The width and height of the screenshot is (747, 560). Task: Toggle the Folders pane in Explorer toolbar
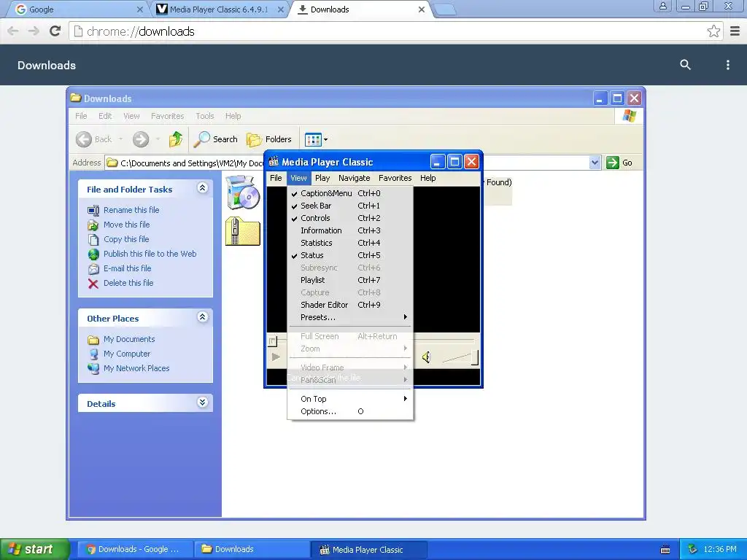click(x=268, y=139)
